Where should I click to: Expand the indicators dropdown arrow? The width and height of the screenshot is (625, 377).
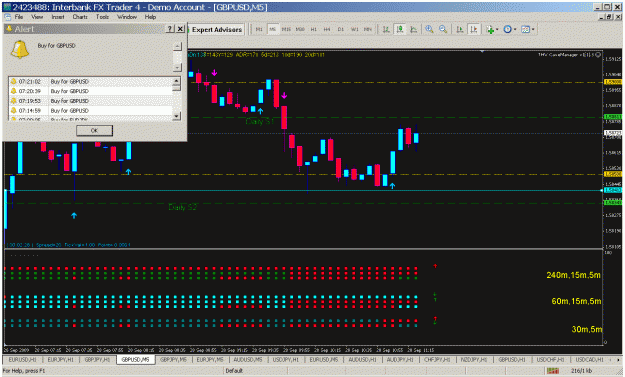[x=497, y=29]
